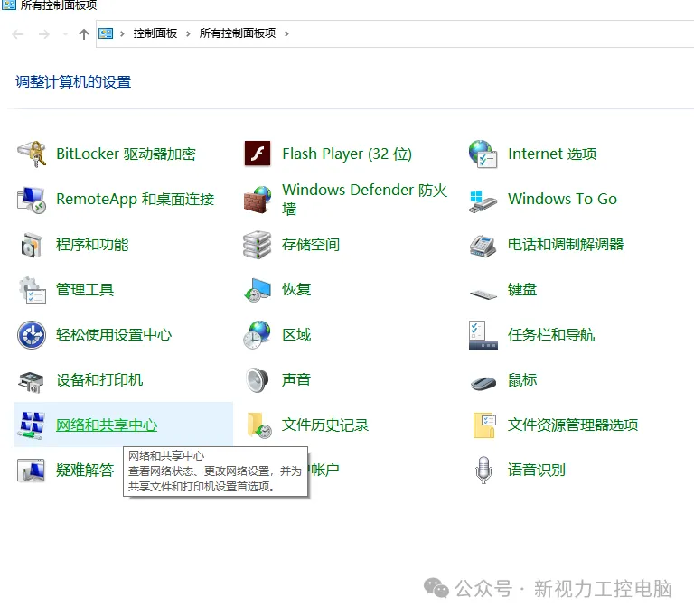Open the RemoteApp 和桌面连接 link
The image size is (694, 616).
coord(135,200)
